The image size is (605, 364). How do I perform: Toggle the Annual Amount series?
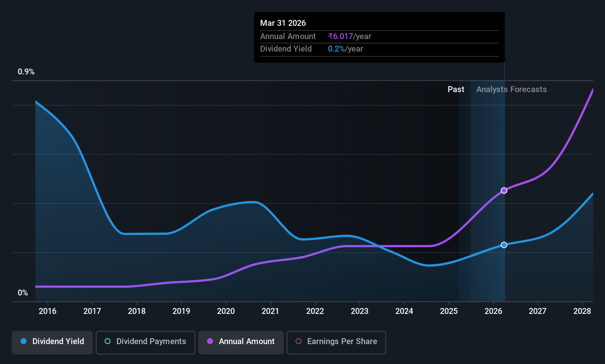241,343
